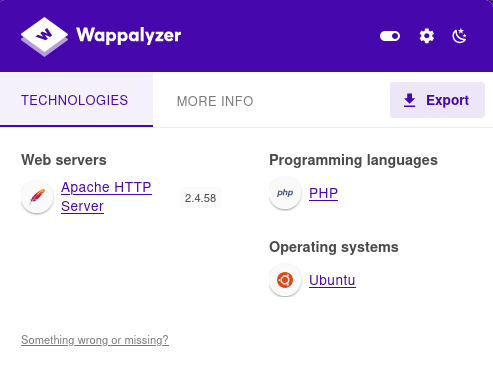Click the 2.4.58 version badge
The width and height of the screenshot is (493, 368).
[200, 198]
